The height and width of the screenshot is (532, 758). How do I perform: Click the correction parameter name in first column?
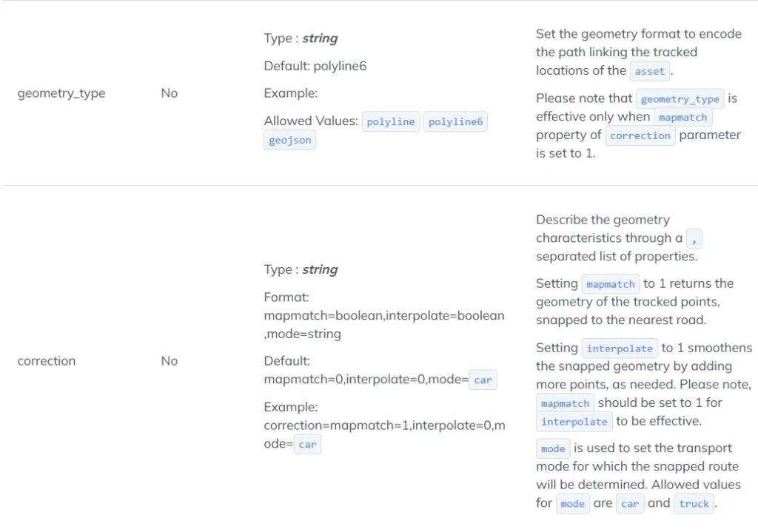point(47,361)
